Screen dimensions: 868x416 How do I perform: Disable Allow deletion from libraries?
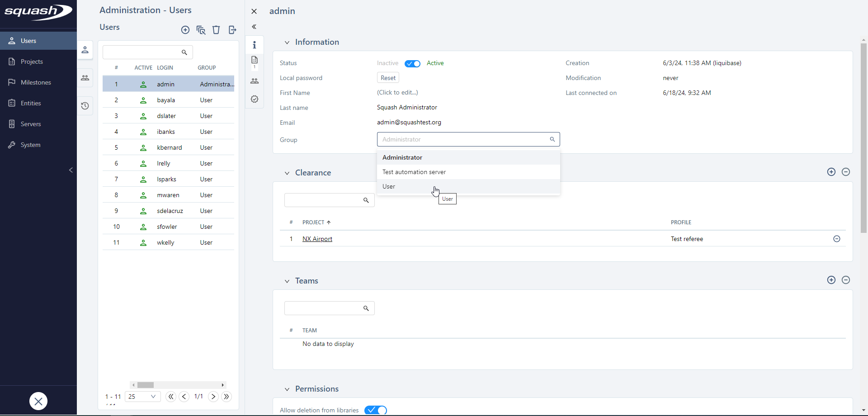point(376,410)
